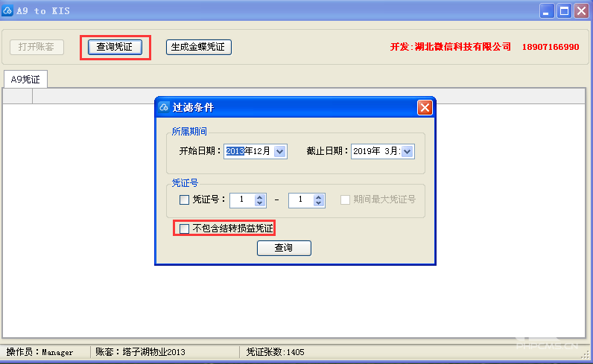Open the 截止日期 date dropdown
This screenshot has height=364, width=593.
(408, 151)
